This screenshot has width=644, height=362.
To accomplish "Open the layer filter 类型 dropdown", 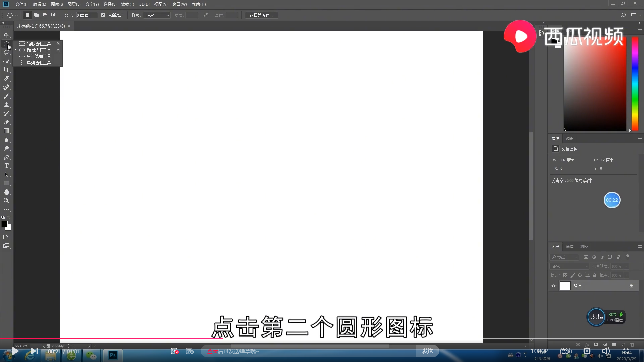I will 565,257.
